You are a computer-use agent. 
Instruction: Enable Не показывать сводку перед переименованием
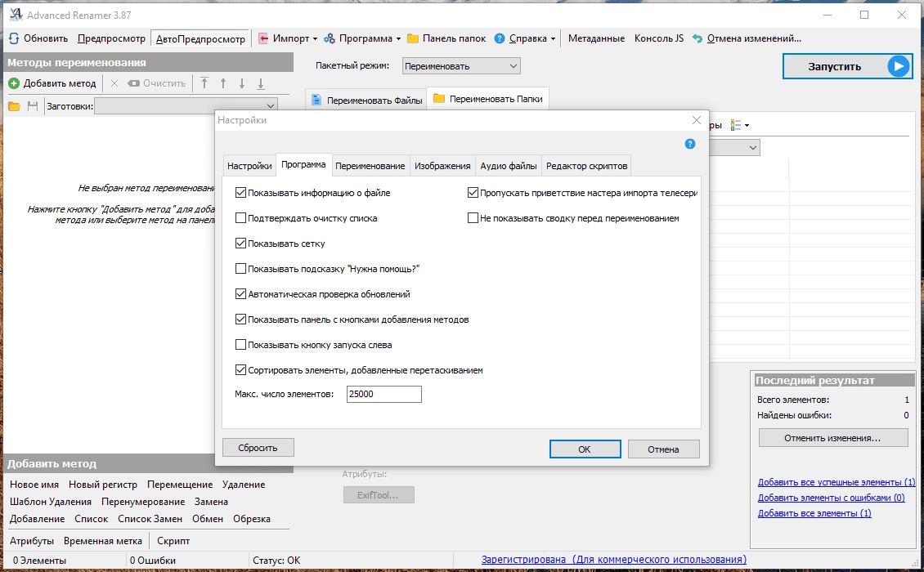473,218
